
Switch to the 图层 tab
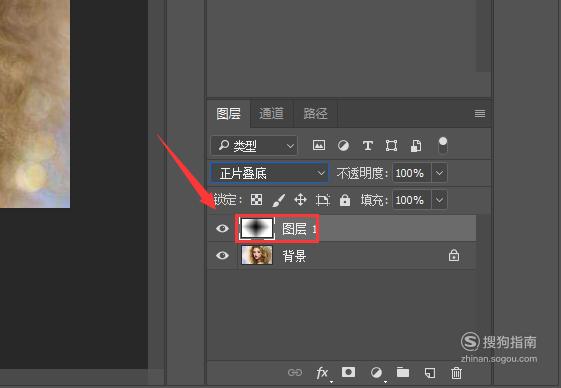coord(228,114)
